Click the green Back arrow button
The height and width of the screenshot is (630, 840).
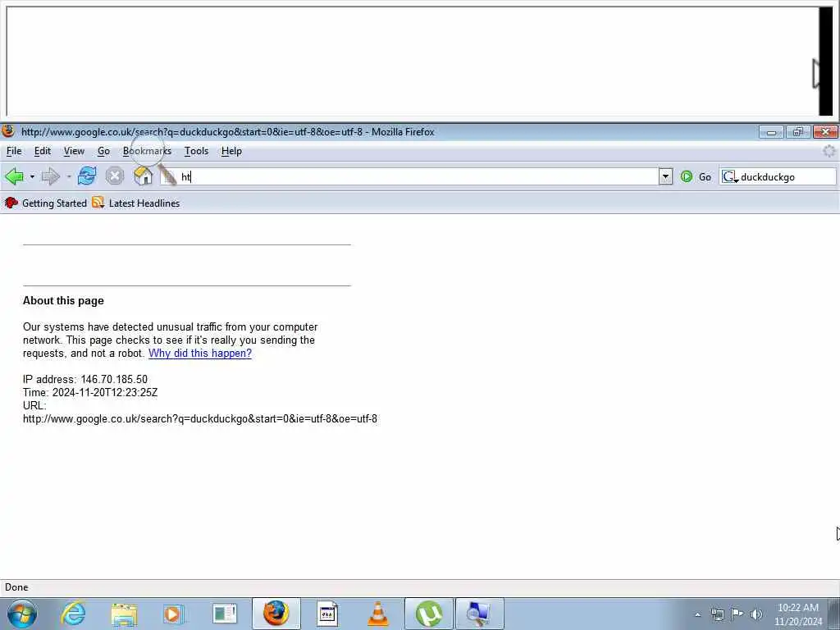pyautogui.click(x=15, y=176)
